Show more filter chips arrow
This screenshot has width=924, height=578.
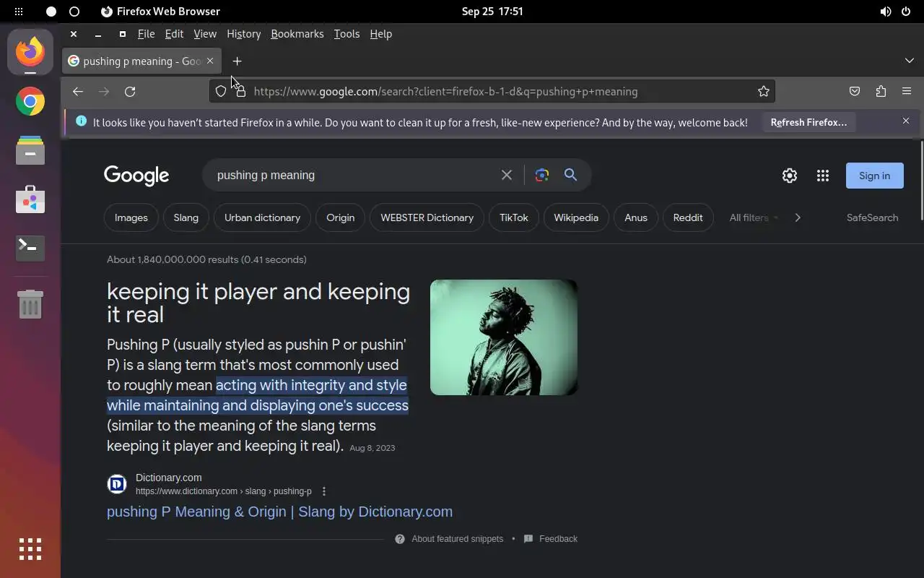pos(798,217)
